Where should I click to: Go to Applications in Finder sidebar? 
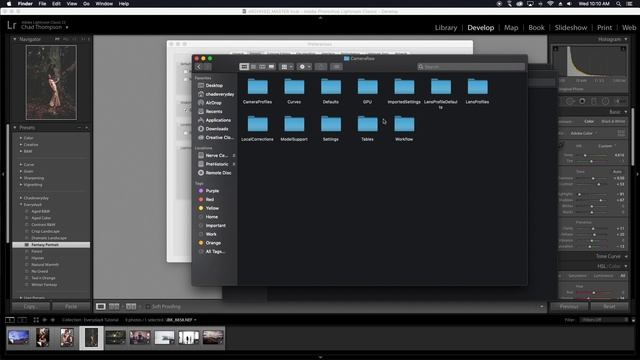tap(214, 120)
